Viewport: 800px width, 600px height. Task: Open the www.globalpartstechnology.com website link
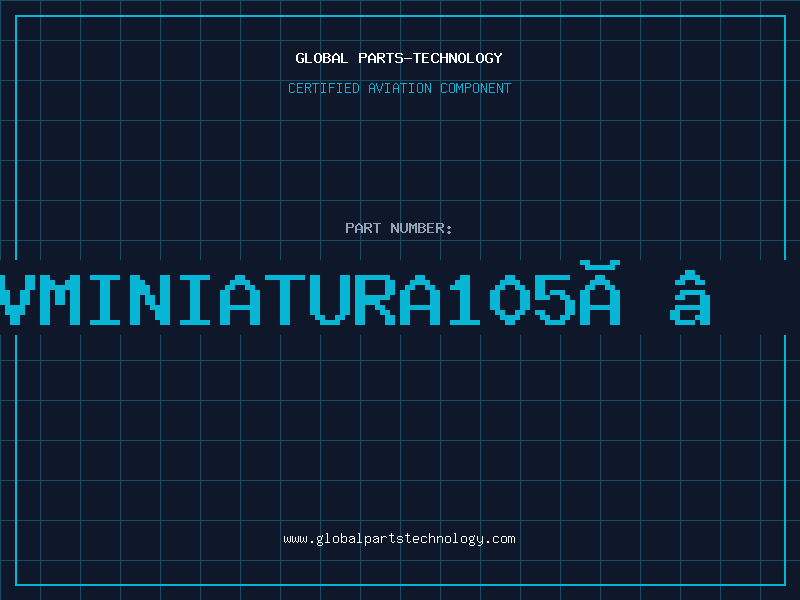[399, 539]
